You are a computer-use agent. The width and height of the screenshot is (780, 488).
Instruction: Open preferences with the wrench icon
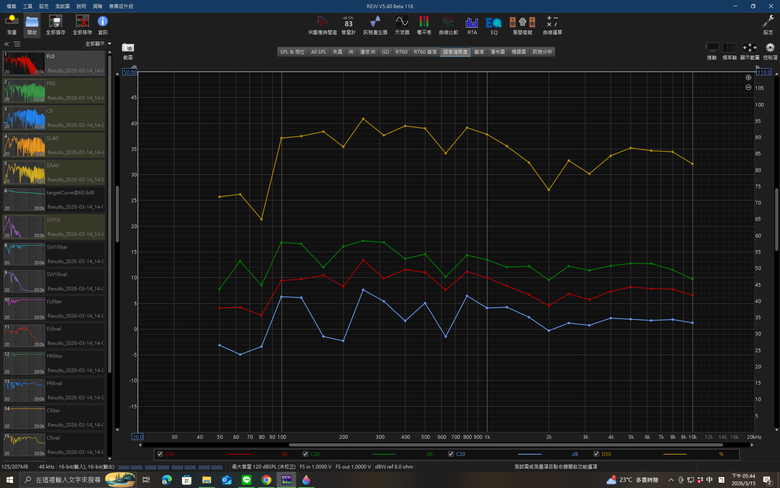click(x=768, y=24)
